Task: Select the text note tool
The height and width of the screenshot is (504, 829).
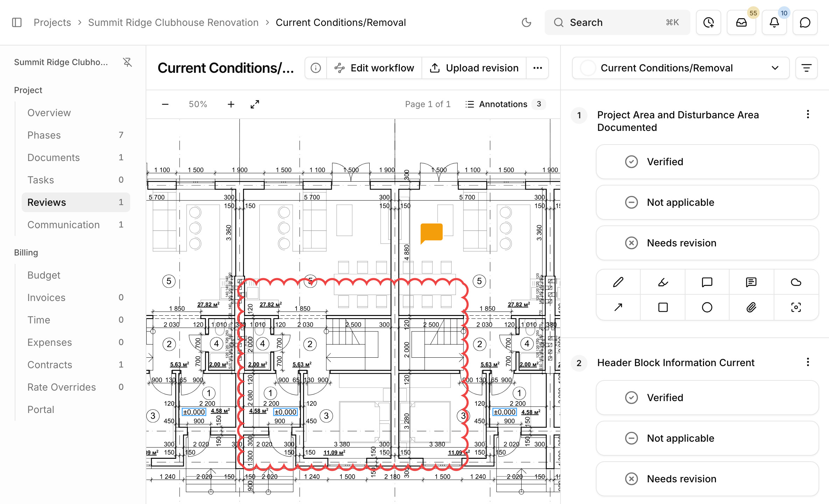Action: (x=751, y=282)
